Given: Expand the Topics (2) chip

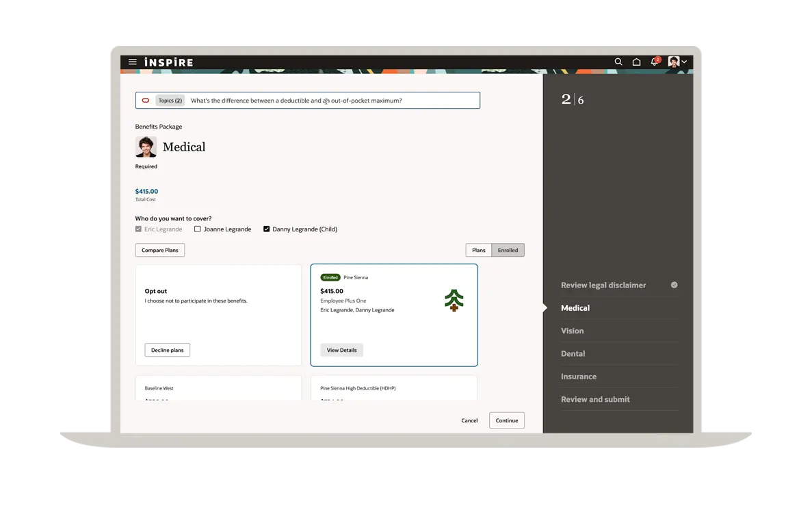Looking at the screenshot, I should (x=170, y=101).
